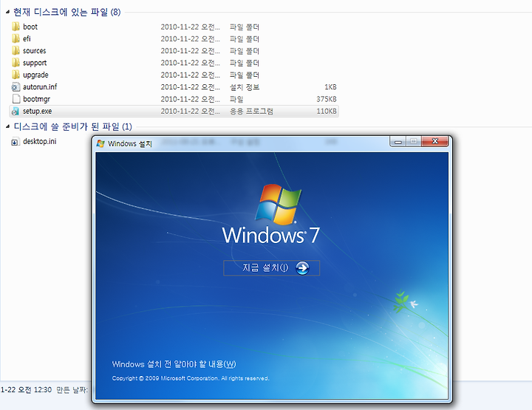This screenshot has height=410, width=532.
Task: Click the 만든 날짜 label in the details pane
Action: coord(72,390)
